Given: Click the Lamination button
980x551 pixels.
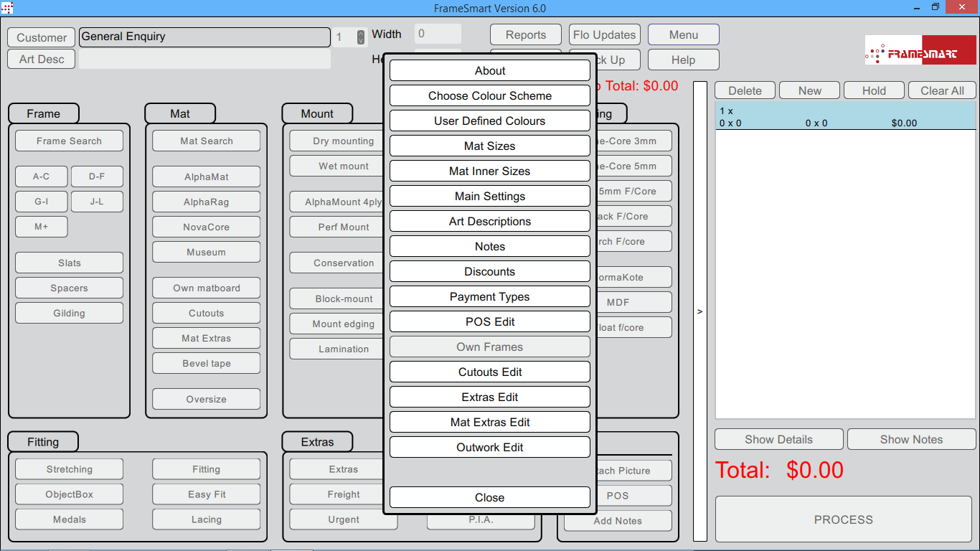Looking at the screenshot, I should click(x=337, y=349).
